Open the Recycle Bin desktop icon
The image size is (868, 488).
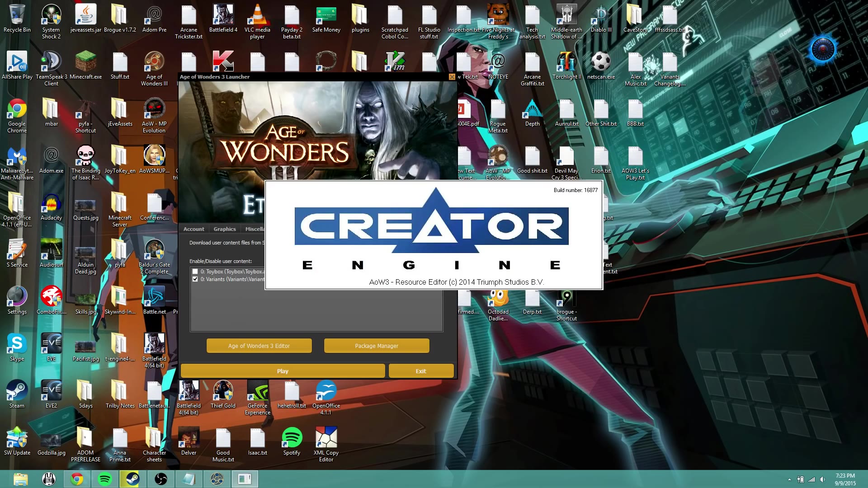click(x=17, y=19)
